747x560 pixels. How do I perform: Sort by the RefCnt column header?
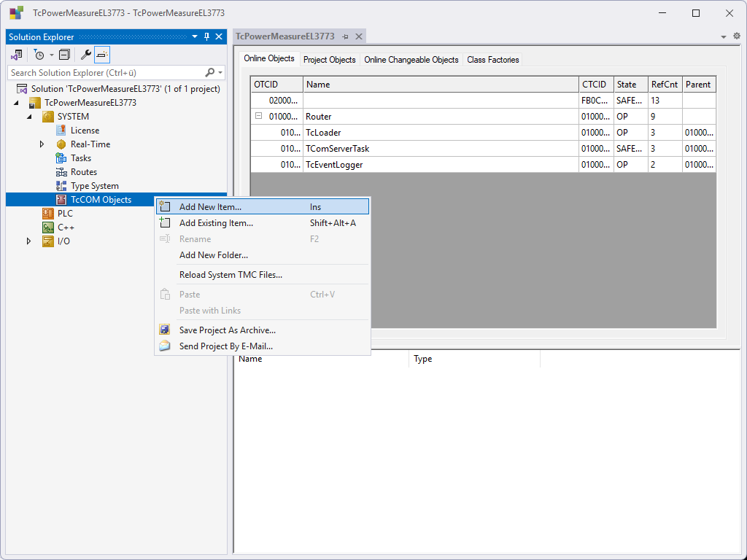coord(665,85)
